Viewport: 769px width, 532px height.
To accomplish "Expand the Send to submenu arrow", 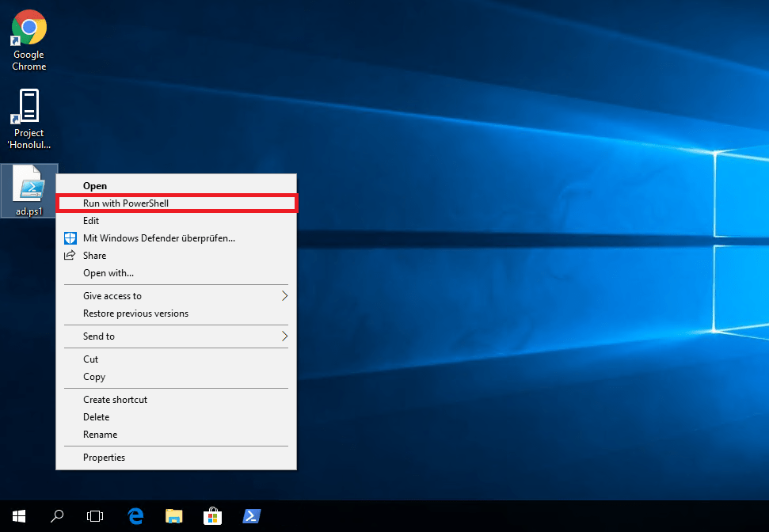I will click(x=284, y=336).
